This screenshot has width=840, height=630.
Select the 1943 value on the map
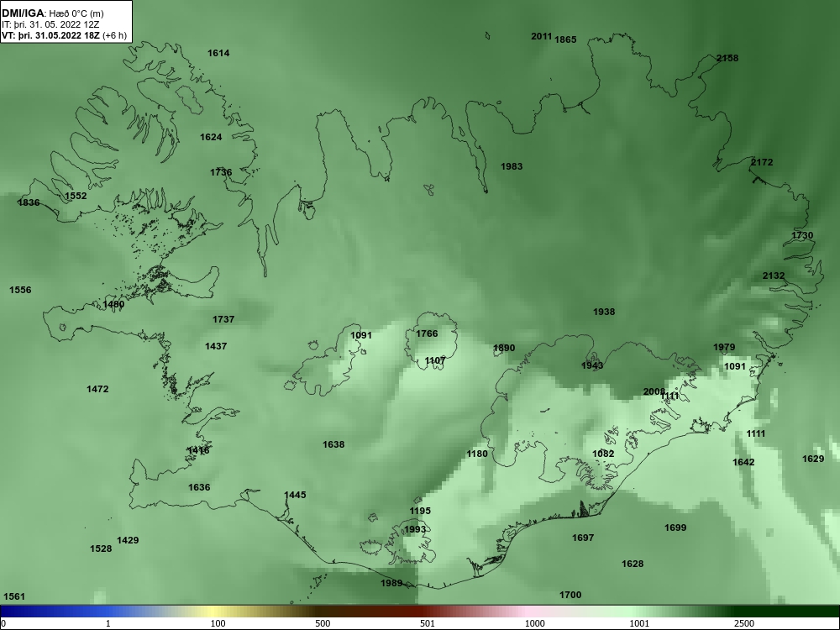(592, 366)
